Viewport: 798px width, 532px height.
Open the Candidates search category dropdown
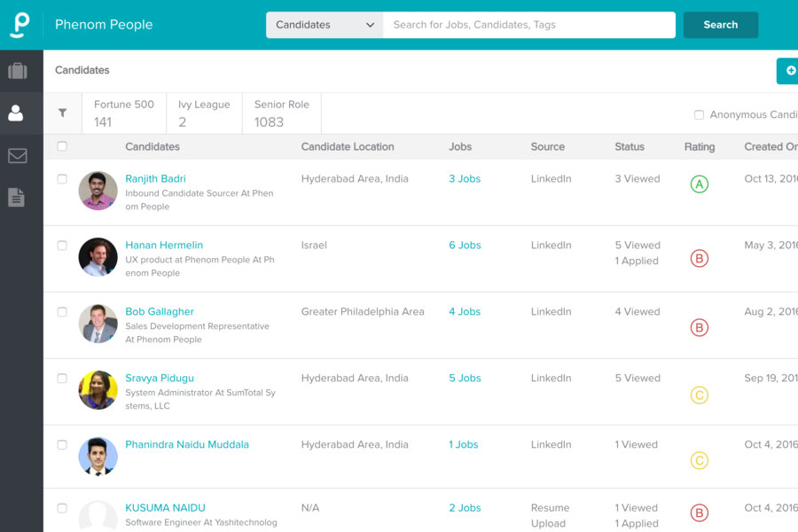(324, 25)
